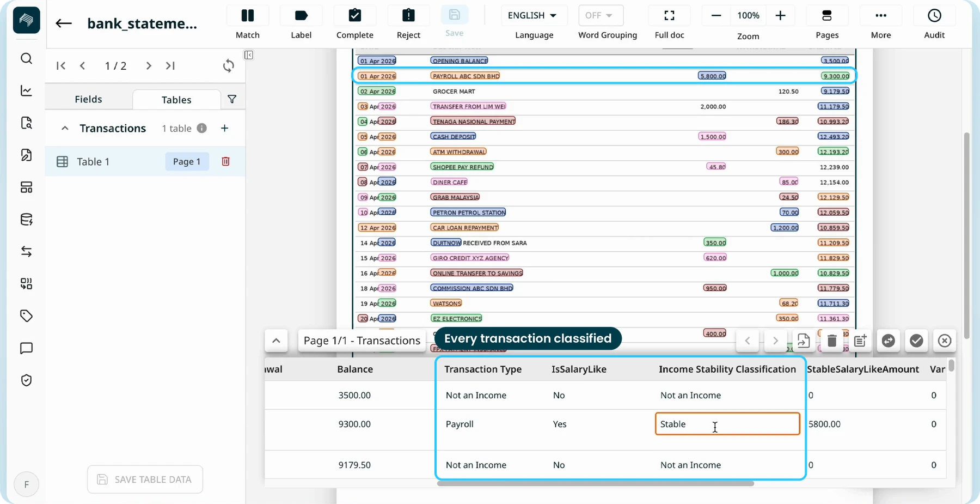Switch to the Tables tab
This screenshot has height=504, width=980.
[176, 100]
